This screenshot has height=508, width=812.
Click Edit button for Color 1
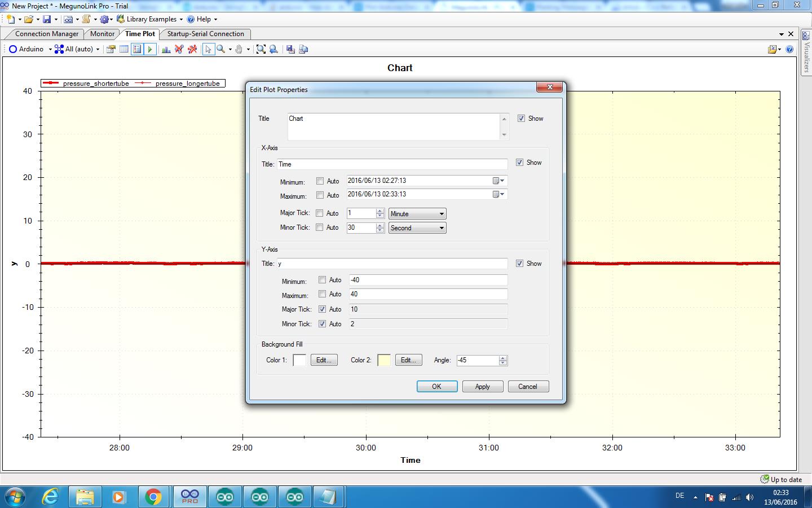tap(324, 360)
